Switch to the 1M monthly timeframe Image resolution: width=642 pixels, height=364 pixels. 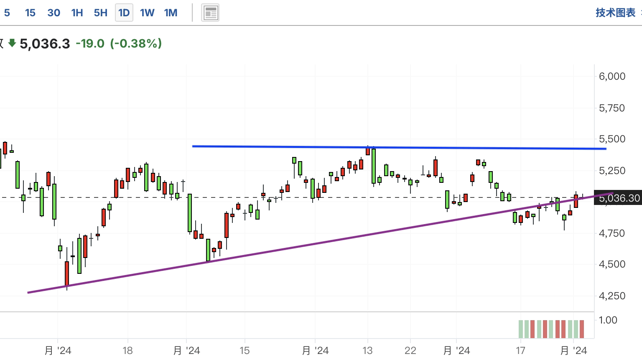[x=171, y=13]
